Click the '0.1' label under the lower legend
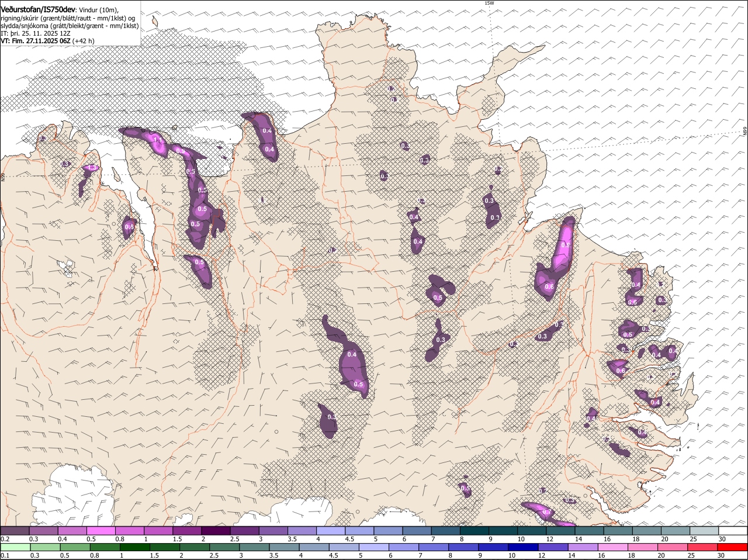 point(5,555)
